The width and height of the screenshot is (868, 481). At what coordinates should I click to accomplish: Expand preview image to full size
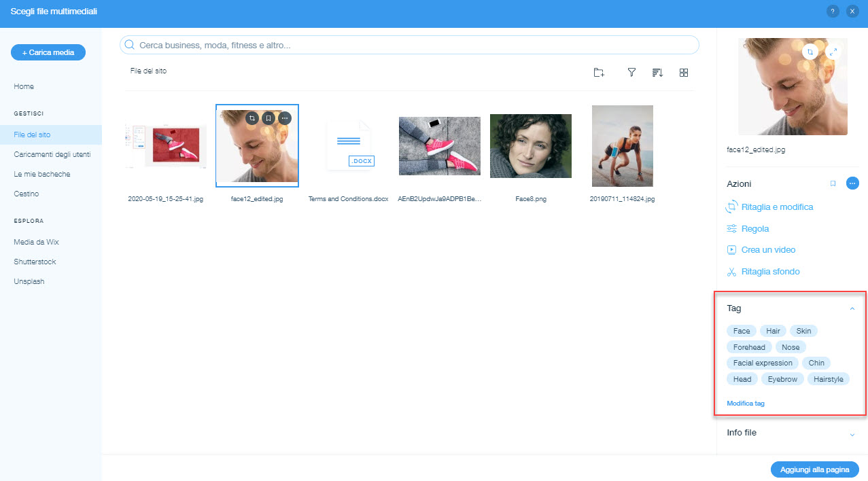point(833,52)
